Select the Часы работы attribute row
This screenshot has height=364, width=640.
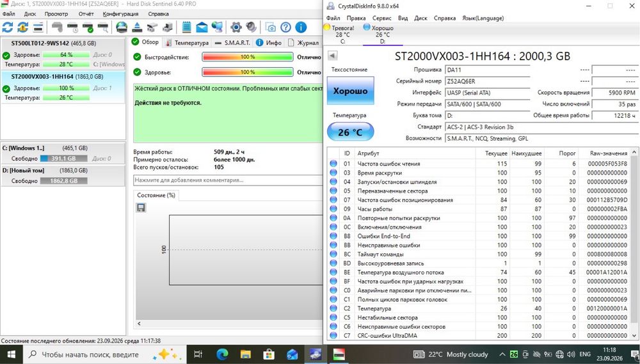click(479, 209)
